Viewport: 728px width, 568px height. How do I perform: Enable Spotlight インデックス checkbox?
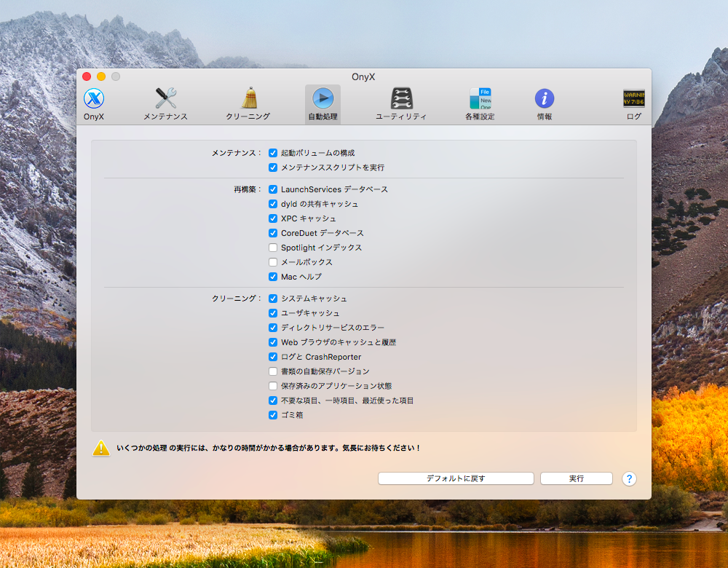[x=273, y=248]
